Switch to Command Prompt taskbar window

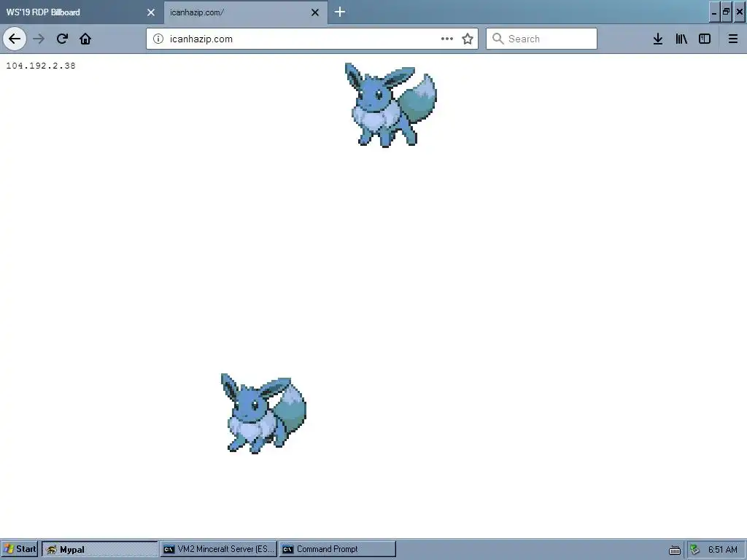click(x=338, y=549)
